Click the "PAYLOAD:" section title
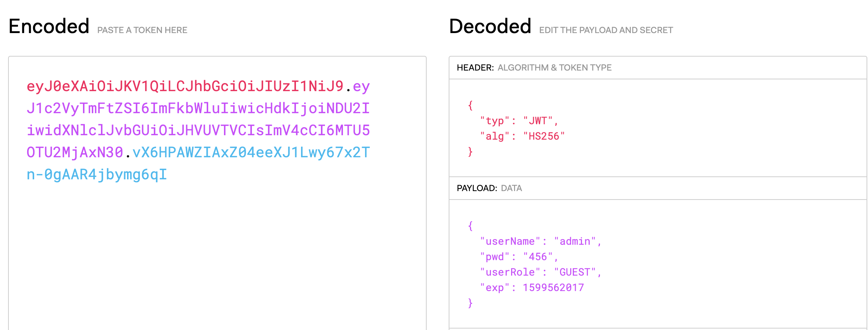This screenshot has height=330, width=868. 477,188
